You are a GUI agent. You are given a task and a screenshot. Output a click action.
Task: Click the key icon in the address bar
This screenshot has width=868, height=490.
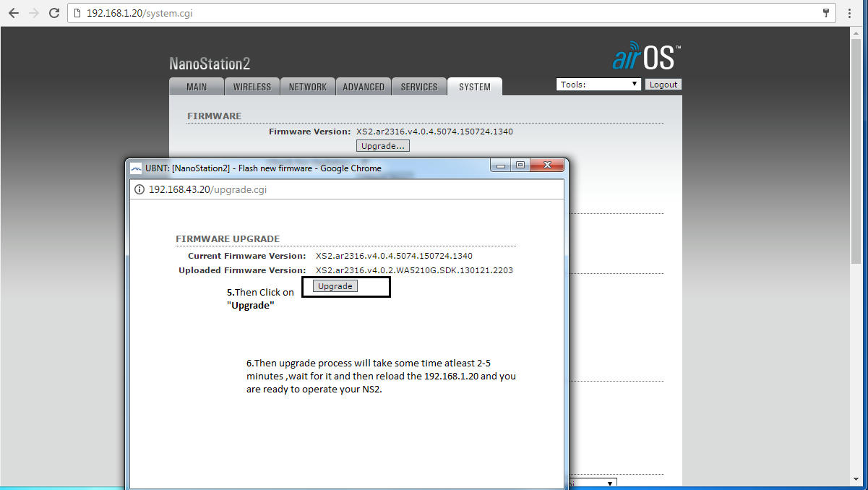click(x=826, y=13)
